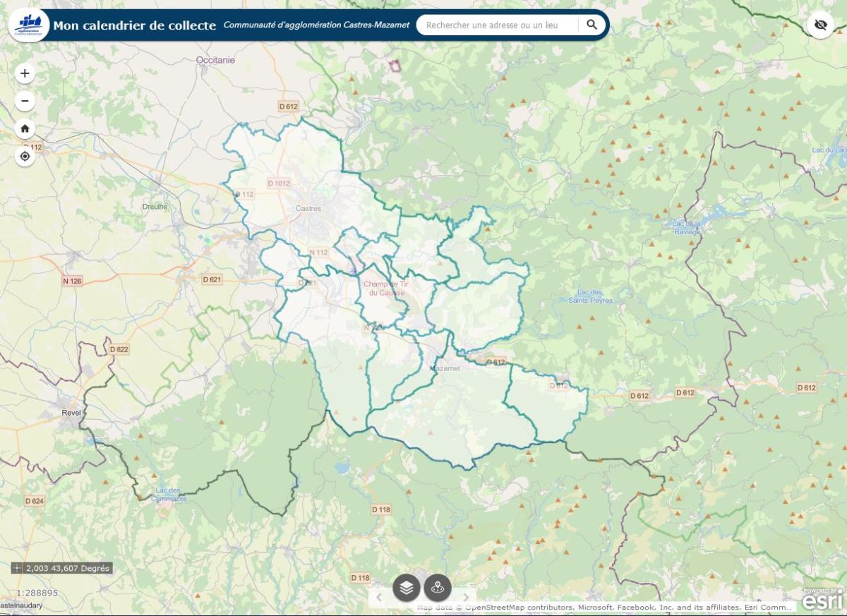847x616 pixels.
Task: Zoom out with the minus button
Action: click(25, 101)
